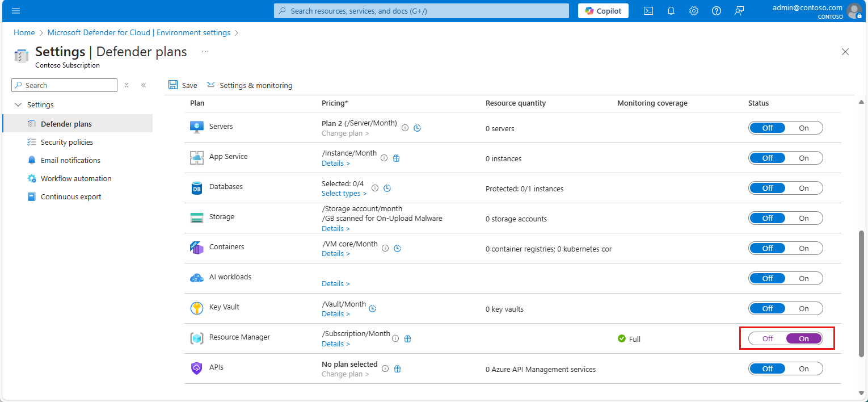Click the feedback icon in header
The height and width of the screenshot is (402, 868).
point(739,11)
